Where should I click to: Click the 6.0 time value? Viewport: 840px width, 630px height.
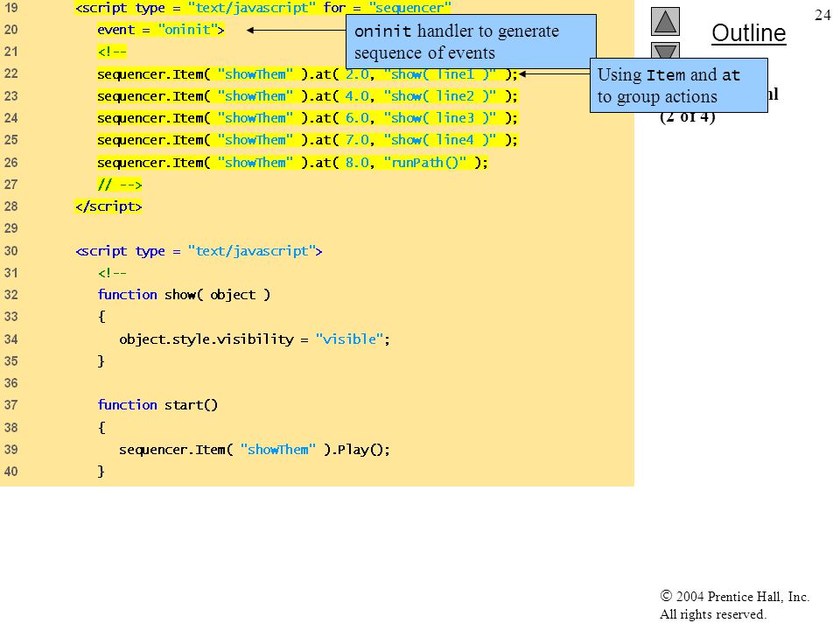(x=357, y=118)
